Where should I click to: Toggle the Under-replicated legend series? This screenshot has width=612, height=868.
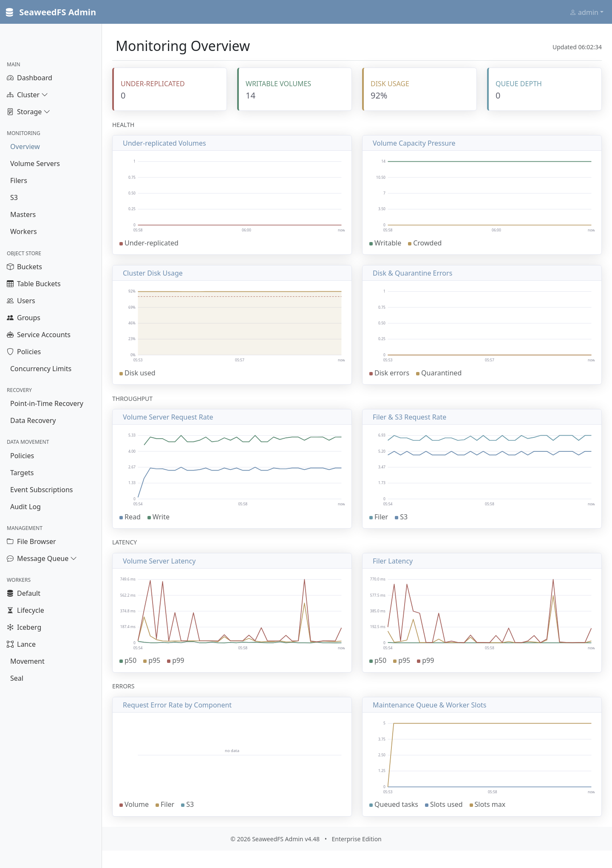pyautogui.click(x=149, y=243)
